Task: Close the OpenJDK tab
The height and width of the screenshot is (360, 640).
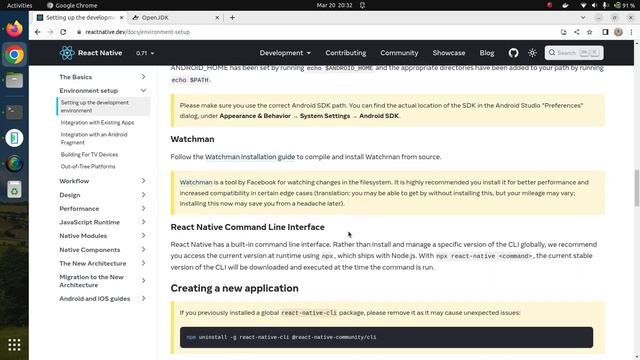Action: (217, 18)
